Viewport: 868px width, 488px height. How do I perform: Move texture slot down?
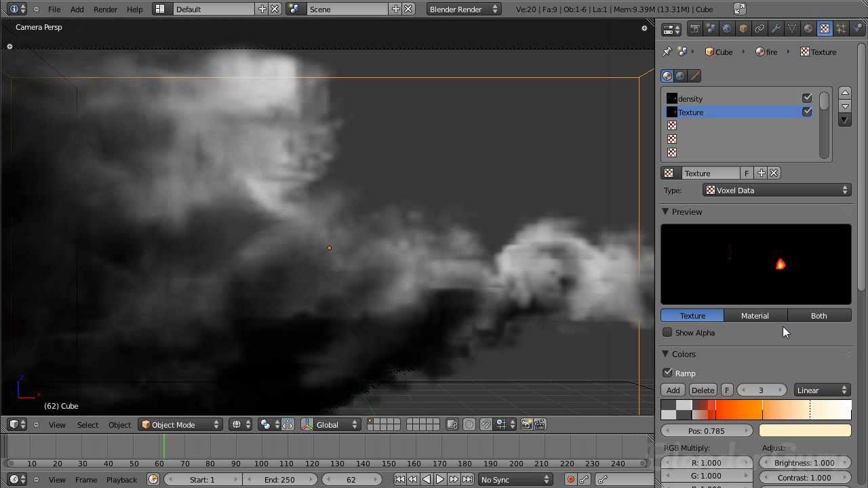[x=845, y=106]
